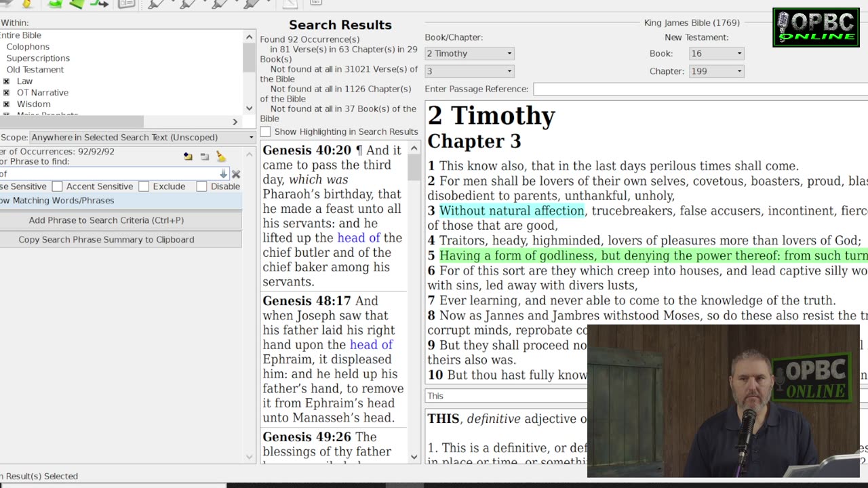Select Colophons in search-within tree
Viewport: 868px width, 488px height.
coord(28,47)
